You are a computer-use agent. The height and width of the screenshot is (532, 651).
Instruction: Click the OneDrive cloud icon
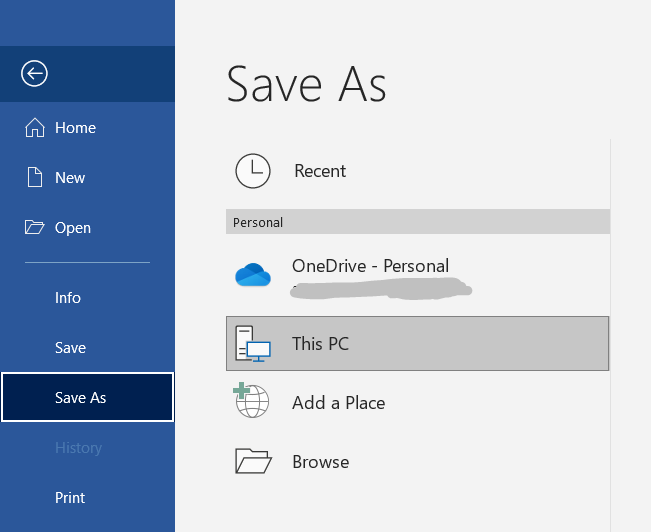click(x=253, y=275)
